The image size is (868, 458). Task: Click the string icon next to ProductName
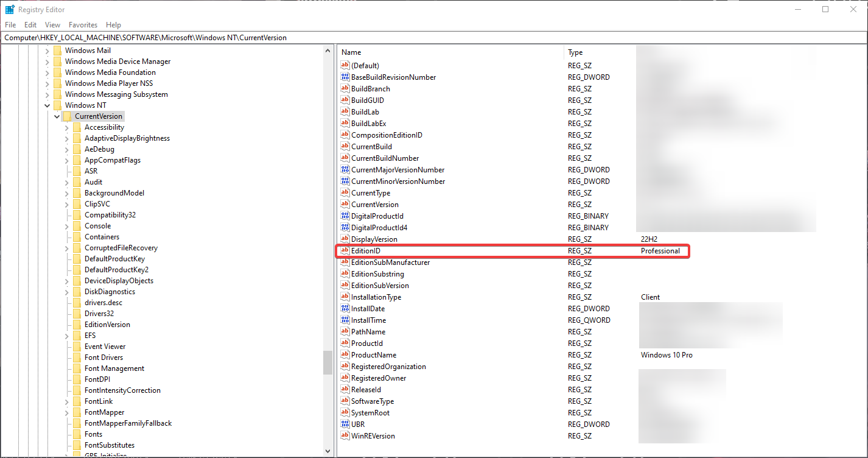345,355
